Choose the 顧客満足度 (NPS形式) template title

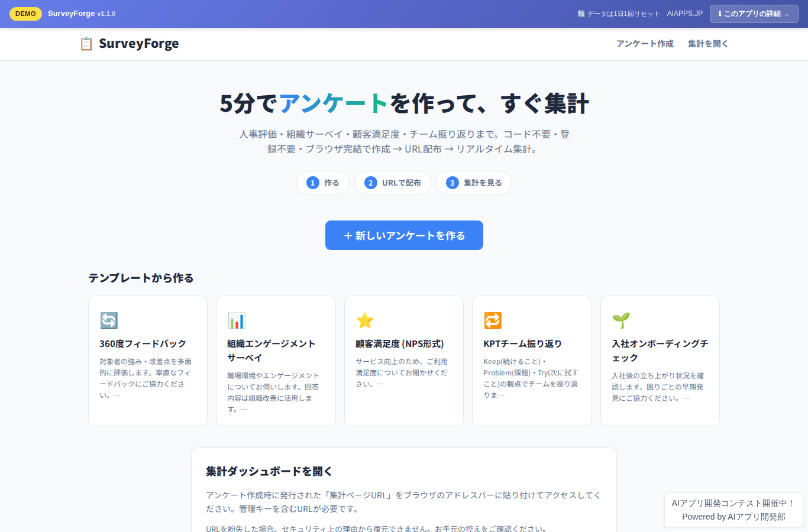(x=400, y=343)
